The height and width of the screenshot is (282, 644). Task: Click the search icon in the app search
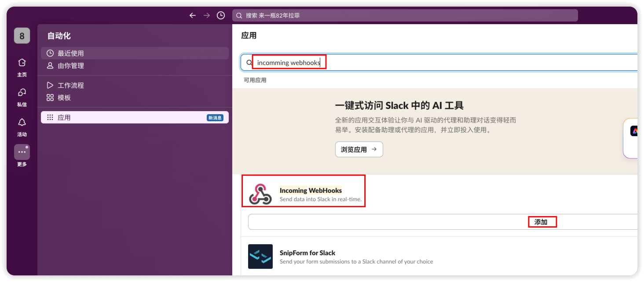coord(249,63)
